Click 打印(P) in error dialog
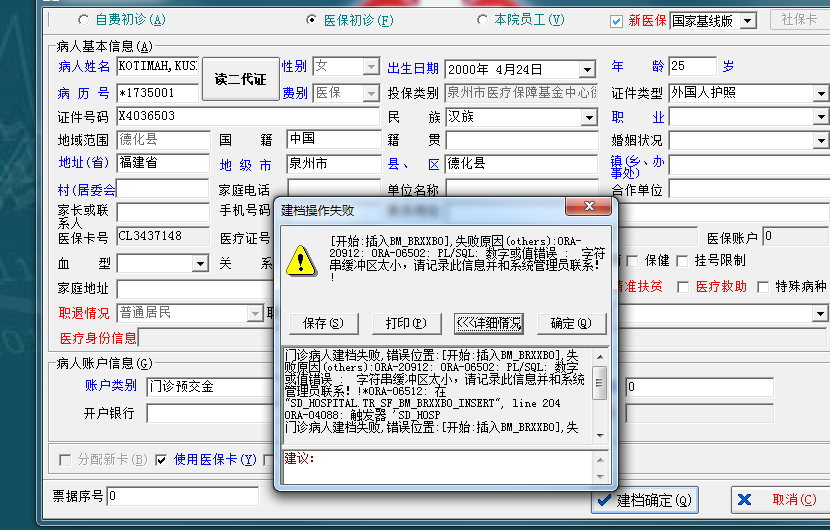This screenshot has width=830, height=530. [406, 323]
